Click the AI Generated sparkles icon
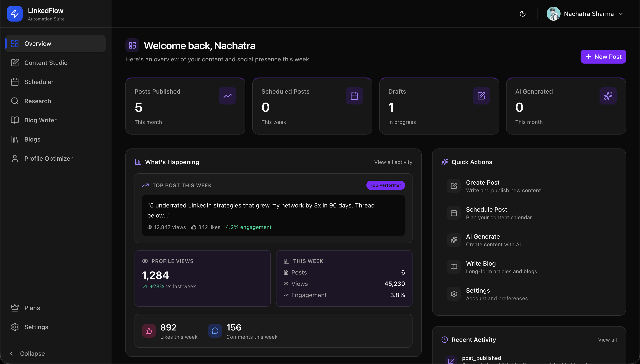Viewport: 640px width, 364px height. [608, 96]
